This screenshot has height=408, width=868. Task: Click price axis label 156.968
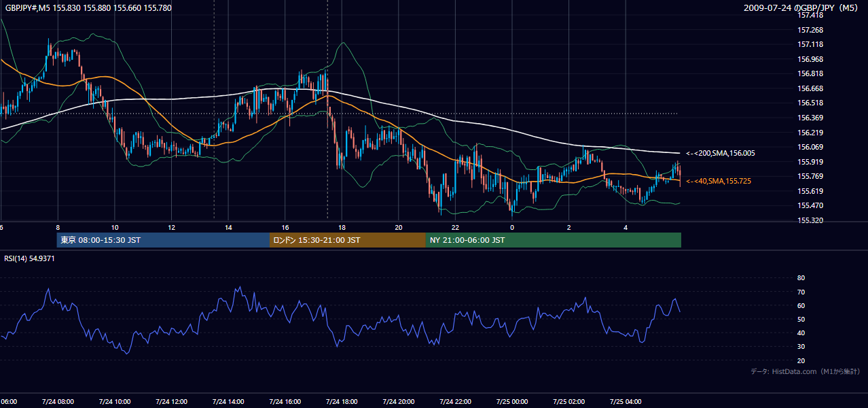[810, 59]
